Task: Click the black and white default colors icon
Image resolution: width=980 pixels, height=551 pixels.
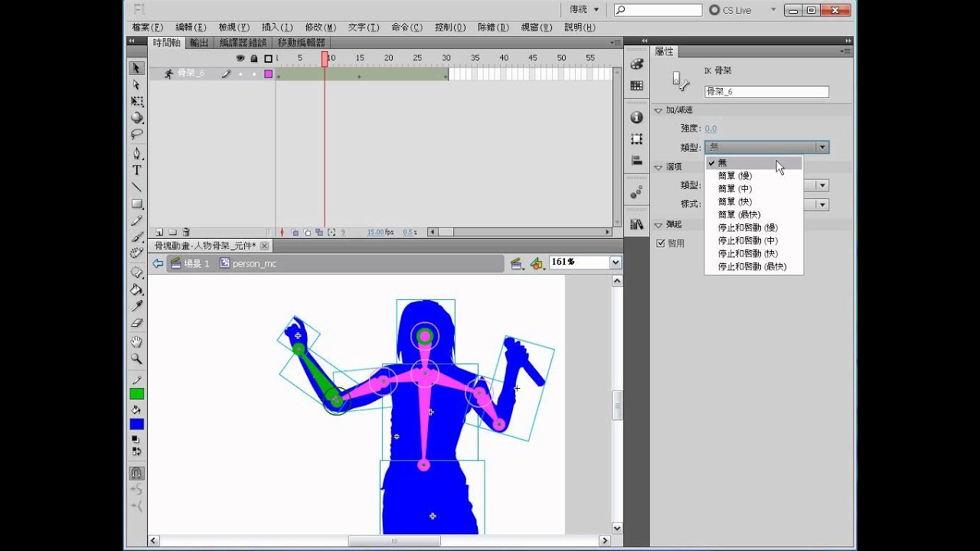Action: click(135, 440)
